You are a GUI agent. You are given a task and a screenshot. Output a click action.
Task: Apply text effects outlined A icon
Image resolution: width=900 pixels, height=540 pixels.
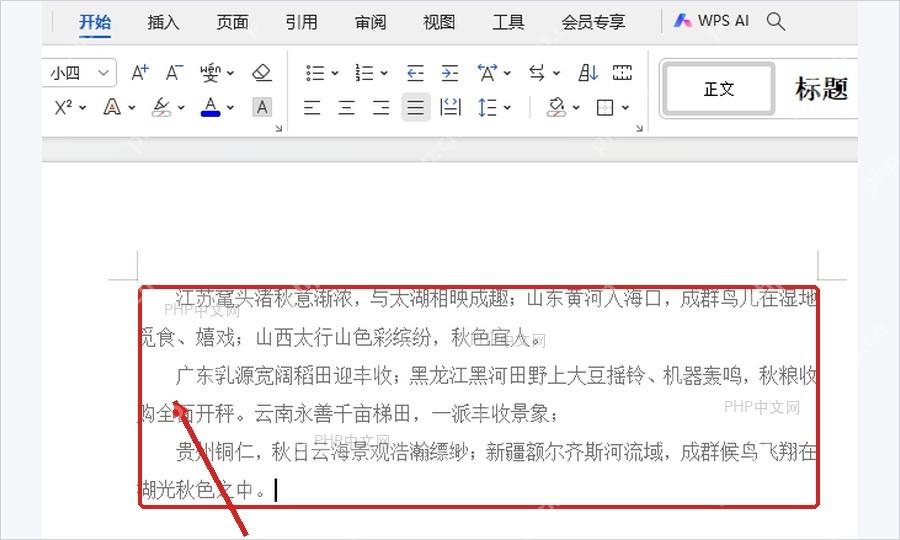[112, 107]
